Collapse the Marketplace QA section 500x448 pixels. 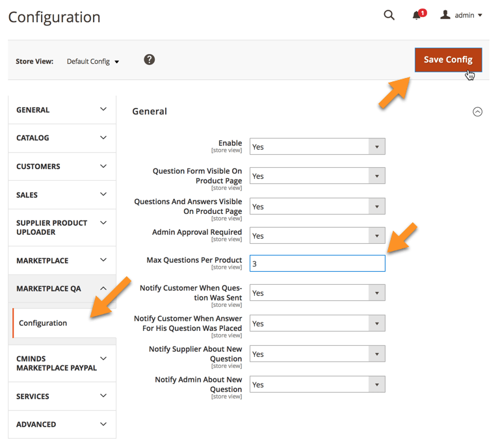point(62,289)
